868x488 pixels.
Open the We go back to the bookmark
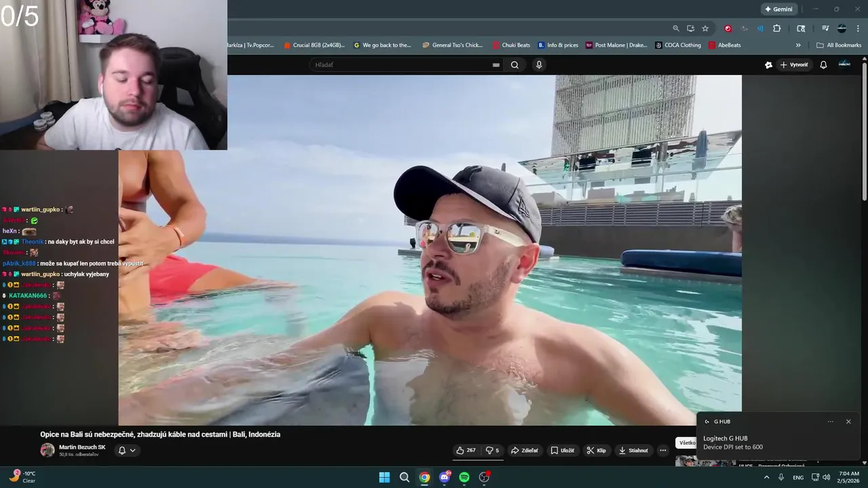pos(382,45)
